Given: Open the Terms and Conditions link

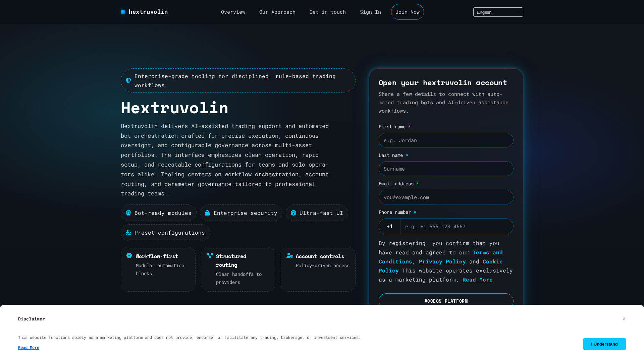Looking at the screenshot, I should (x=441, y=257).
